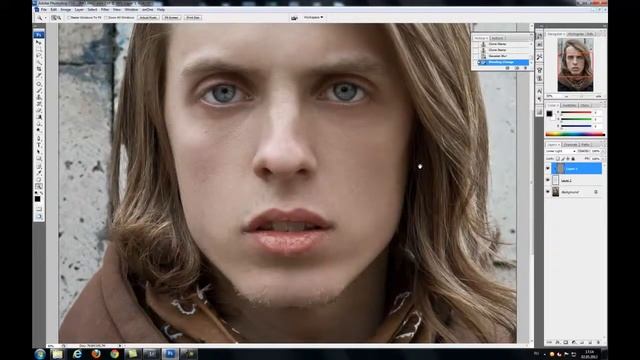Click the Actual Pixels button
This screenshot has height=360, width=640.
click(x=148, y=18)
